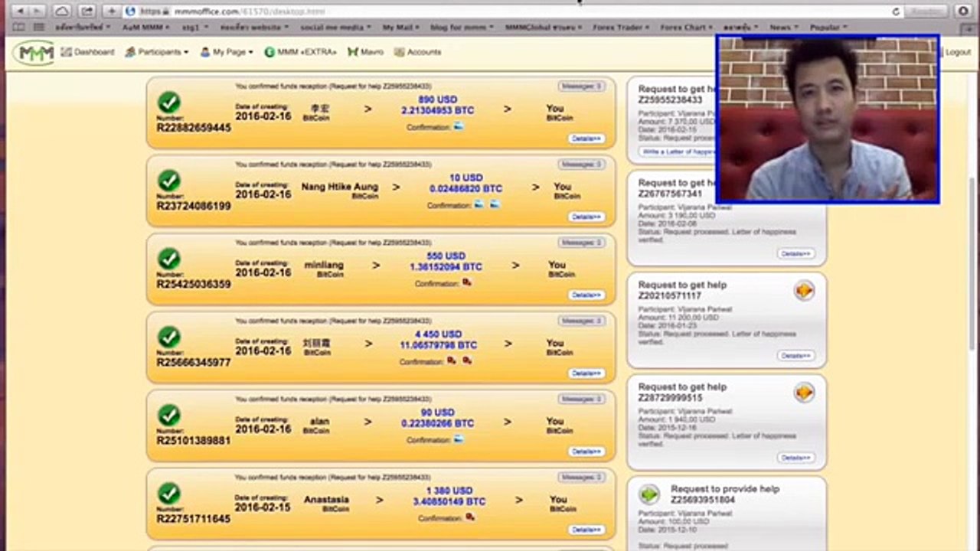Viewport: 980px width, 551px height.
Task: Click the 4 450 USD amount
Action: coord(439,334)
